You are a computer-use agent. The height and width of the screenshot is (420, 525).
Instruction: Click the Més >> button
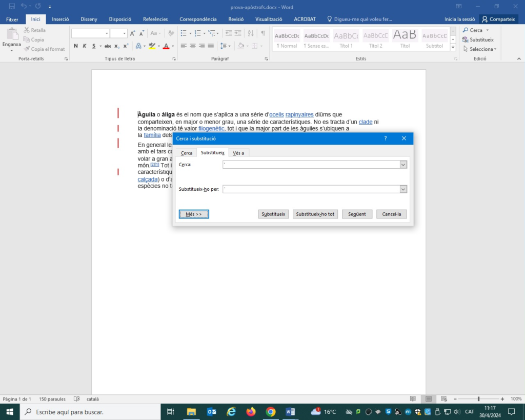[194, 214]
